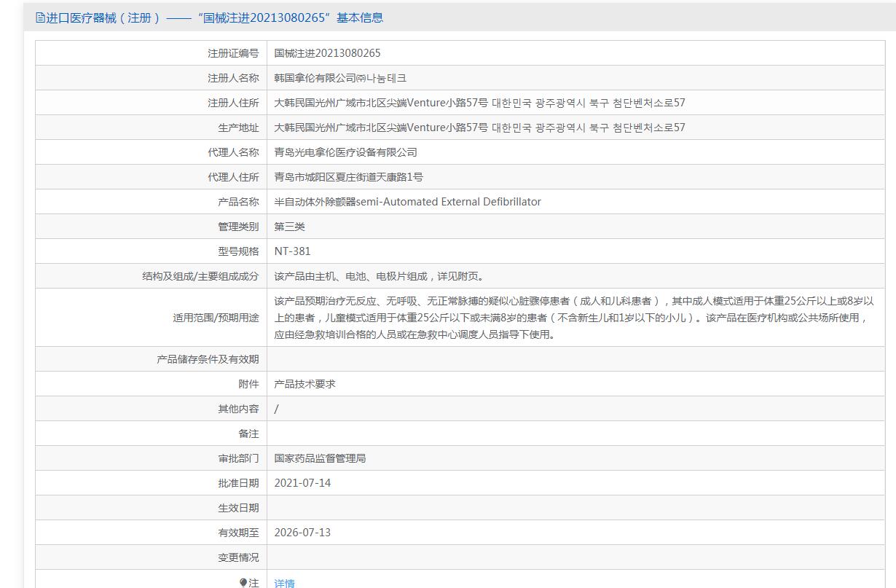Screen dimensions: 896x588
Task: Select registration number 国械注进20213080265 in table
Action: pos(327,53)
